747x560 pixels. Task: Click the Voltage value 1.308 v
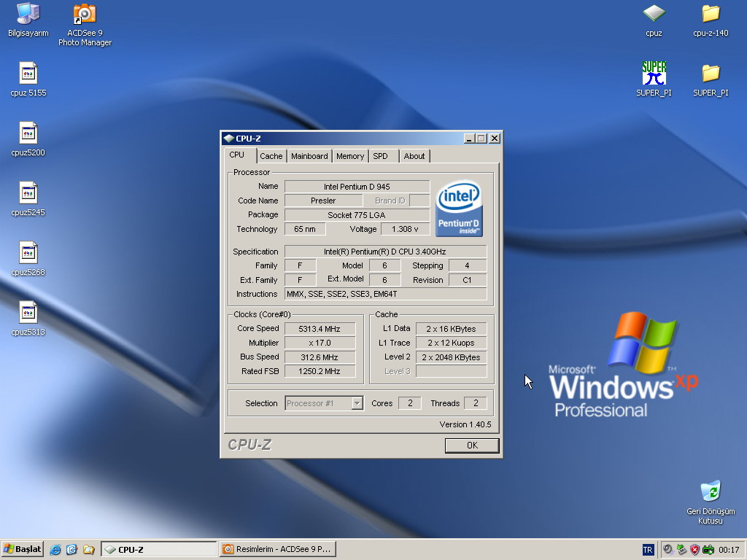(x=405, y=229)
